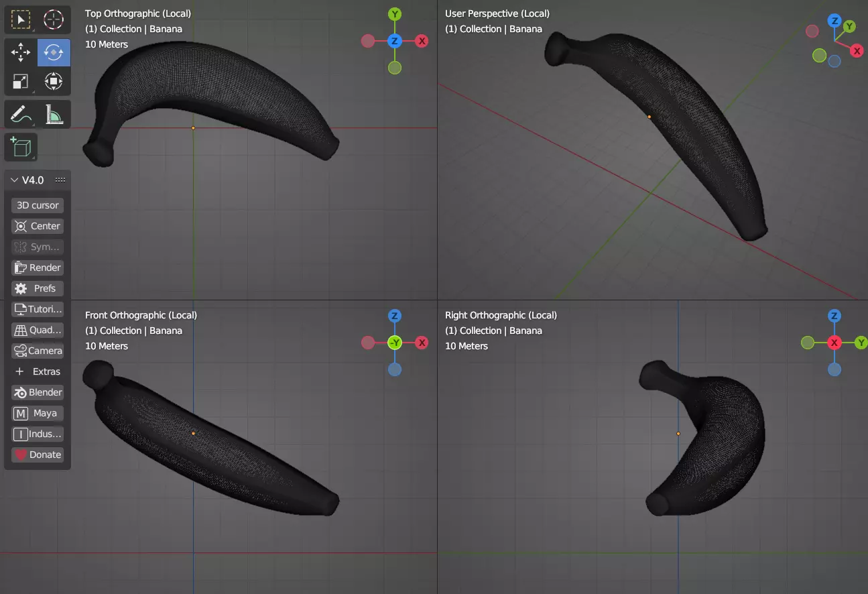Click "10 Meters" text in Top view

107,44
